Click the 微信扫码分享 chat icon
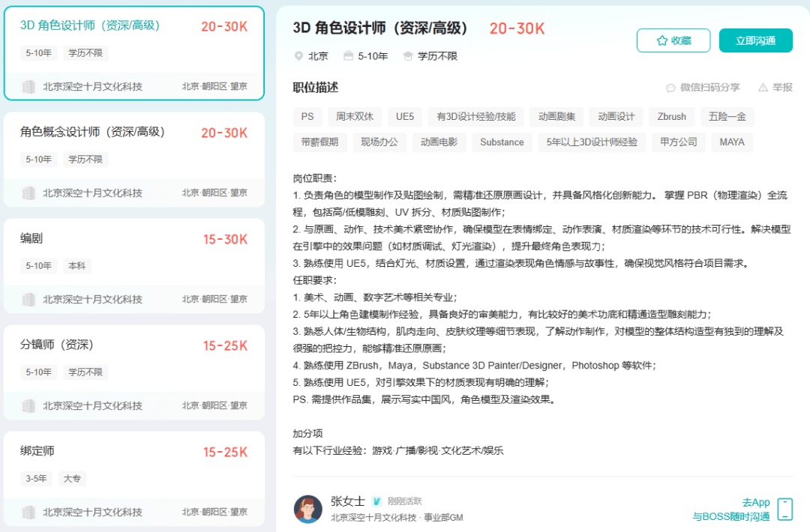Image resolution: width=810 pixels, height=532 pixels. point(671,88)
